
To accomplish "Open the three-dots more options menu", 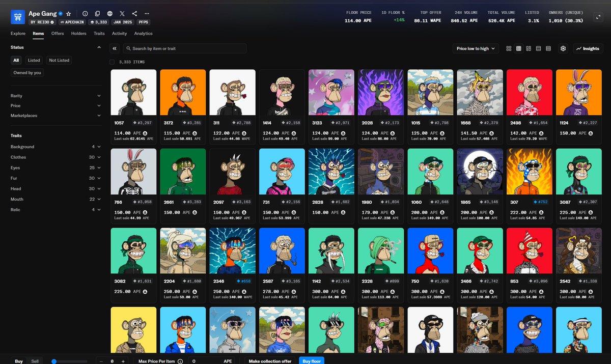I will (147, 14).
